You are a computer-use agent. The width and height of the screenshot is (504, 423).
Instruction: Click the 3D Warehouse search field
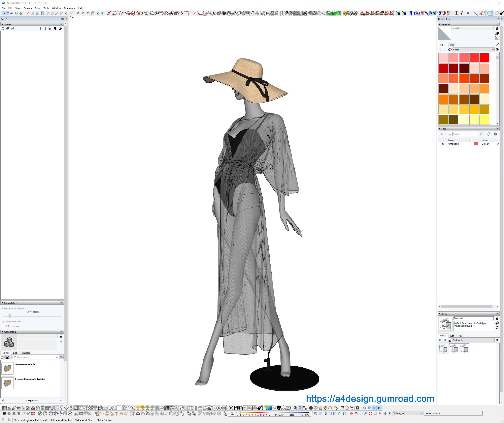34,357
